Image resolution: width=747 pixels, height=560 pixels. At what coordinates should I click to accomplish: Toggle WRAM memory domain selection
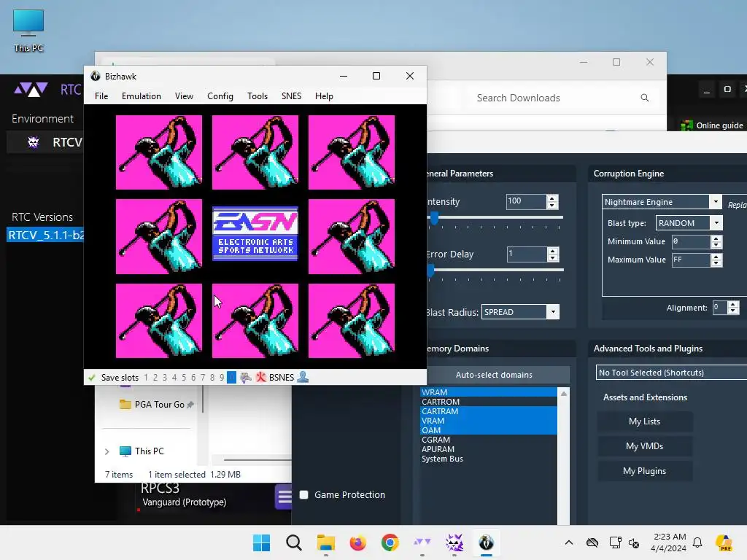point(488,392)
